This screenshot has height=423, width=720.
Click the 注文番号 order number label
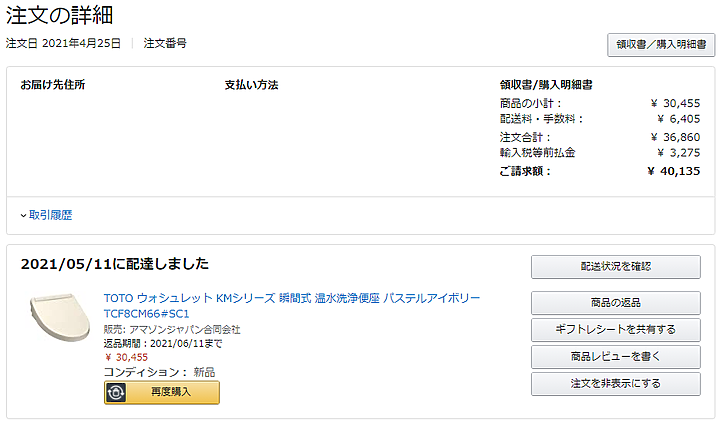(165, 43)
